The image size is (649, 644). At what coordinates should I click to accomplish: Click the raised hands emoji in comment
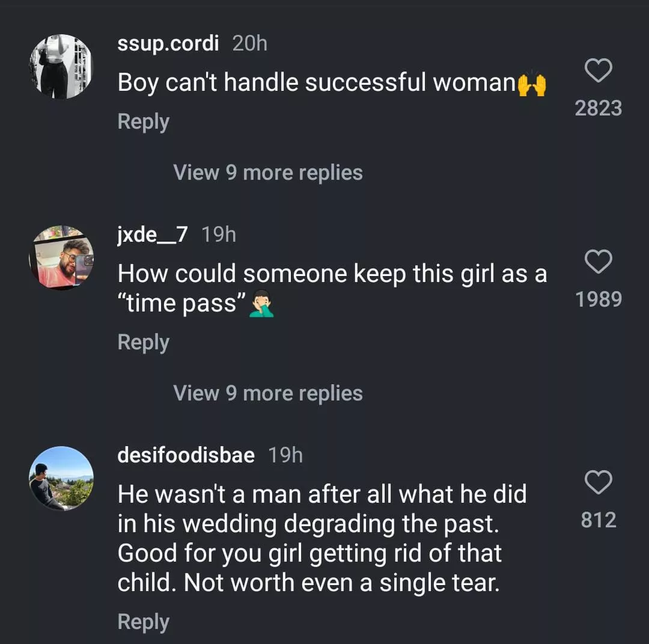click(532, 84)
